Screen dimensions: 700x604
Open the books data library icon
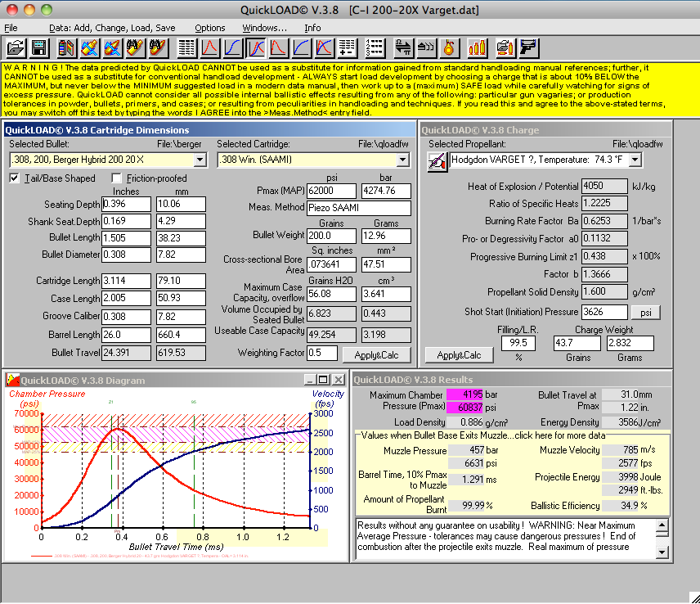click(x=66, y=47)
